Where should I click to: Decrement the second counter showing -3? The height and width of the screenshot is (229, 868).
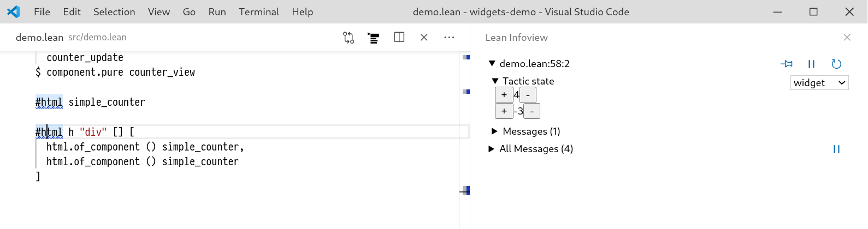(532, 111)
